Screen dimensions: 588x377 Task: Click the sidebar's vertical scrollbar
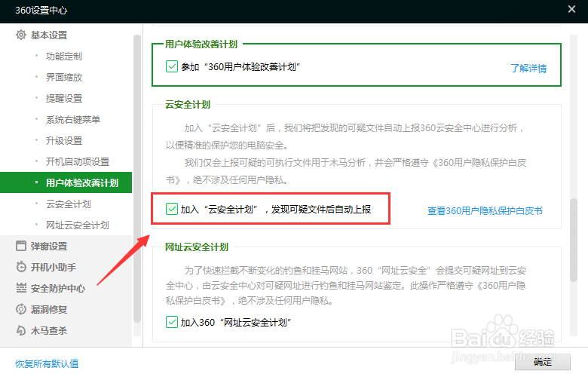click(x=137, y=179)
